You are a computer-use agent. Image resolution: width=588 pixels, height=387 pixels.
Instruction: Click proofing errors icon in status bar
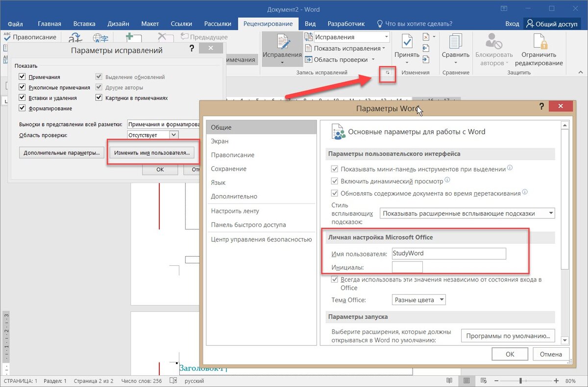172,381
